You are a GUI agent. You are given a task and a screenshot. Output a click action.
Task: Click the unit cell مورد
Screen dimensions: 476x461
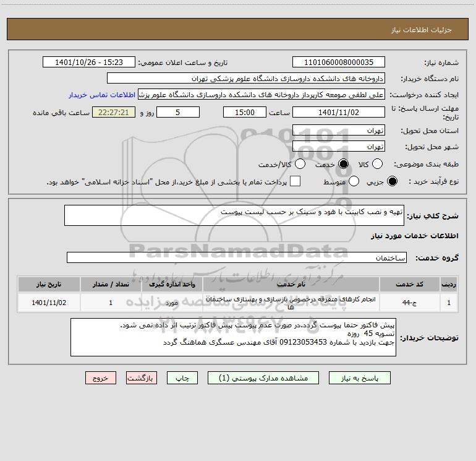point(172,303)
